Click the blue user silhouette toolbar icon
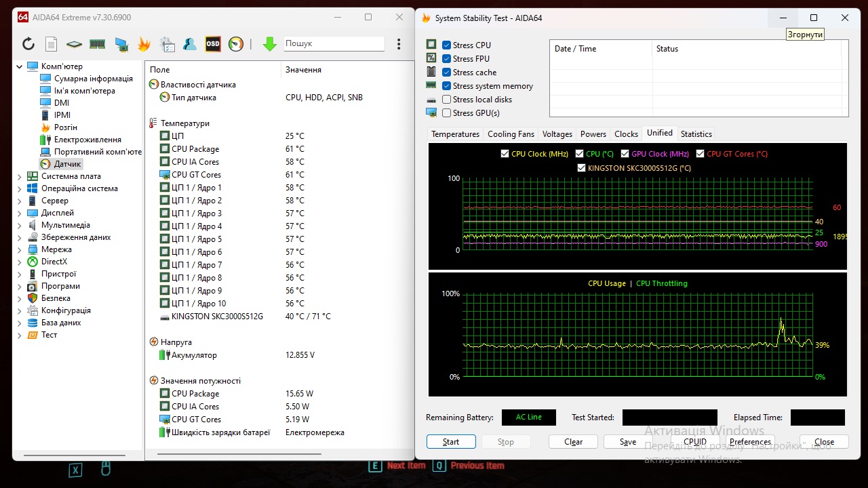The image size is (868, 488). tap(190, 44)
